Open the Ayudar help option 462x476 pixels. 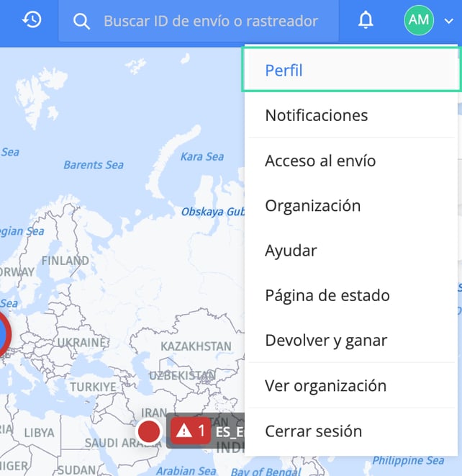click(291, 251)
